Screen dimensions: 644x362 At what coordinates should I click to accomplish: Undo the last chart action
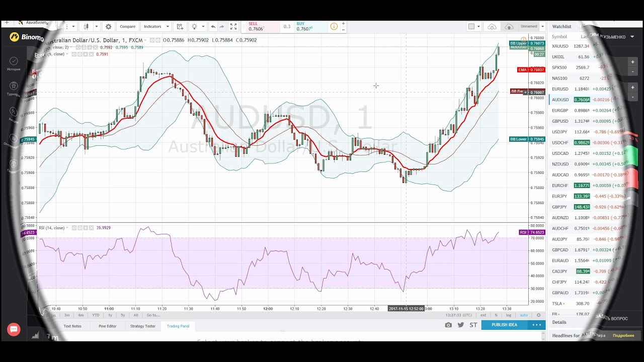pos(213,27)
